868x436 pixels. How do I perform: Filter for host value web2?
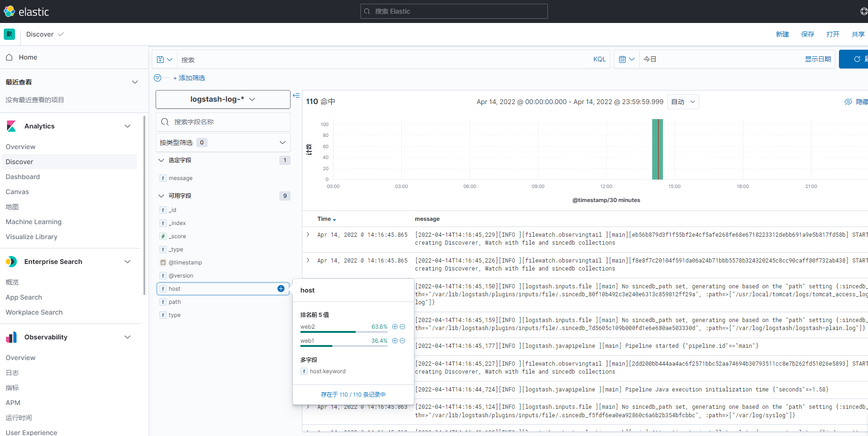(x=395, y=327)
